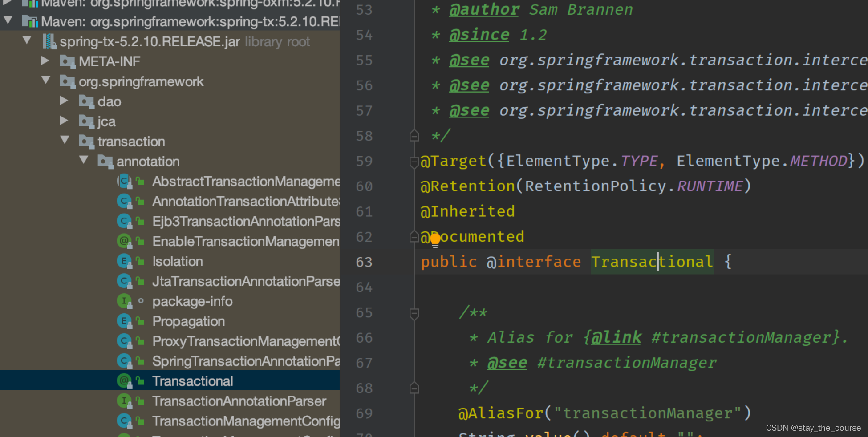Select the transaction package
This screenshot has height=437, width=868.
pyautogui.click(x=131, y=142)
